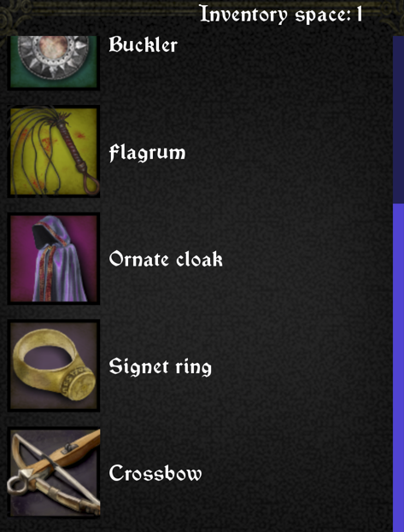Select the Flagrum whip icon
The width and height of the screenshot is (404, 532).
coord(54,151)
